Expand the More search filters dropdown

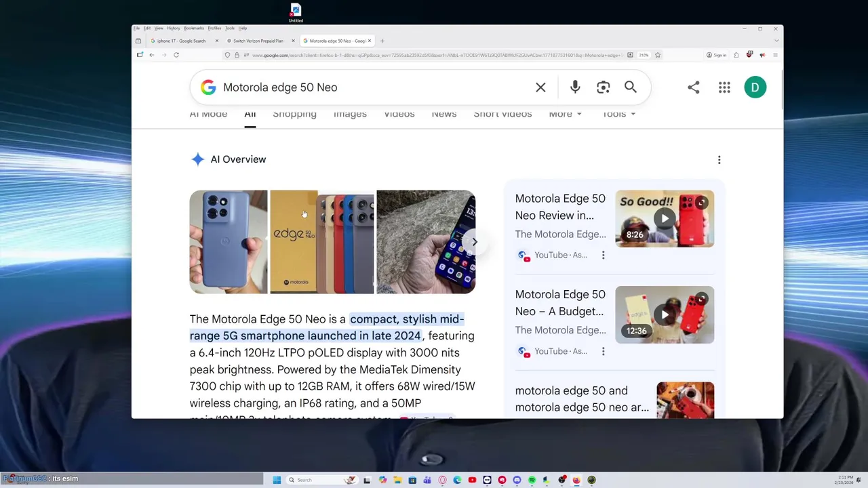[565, 114]
